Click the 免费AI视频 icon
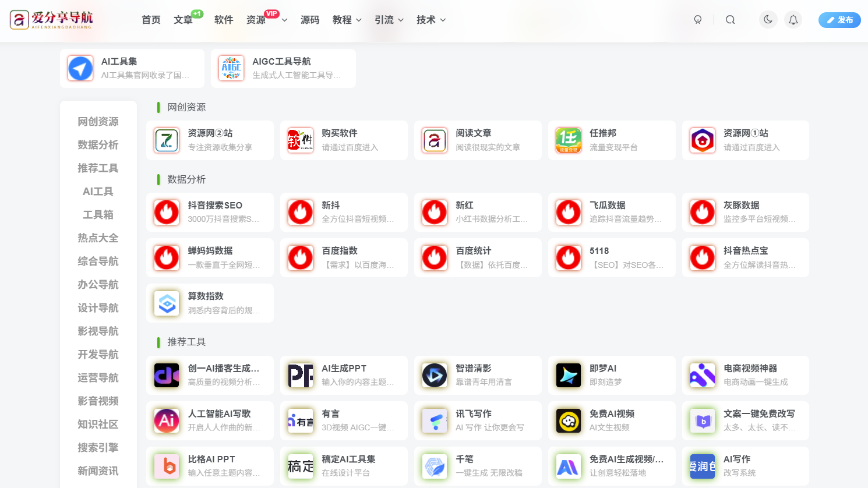Viewport: 868px width, 488px height. coord(569,421)
